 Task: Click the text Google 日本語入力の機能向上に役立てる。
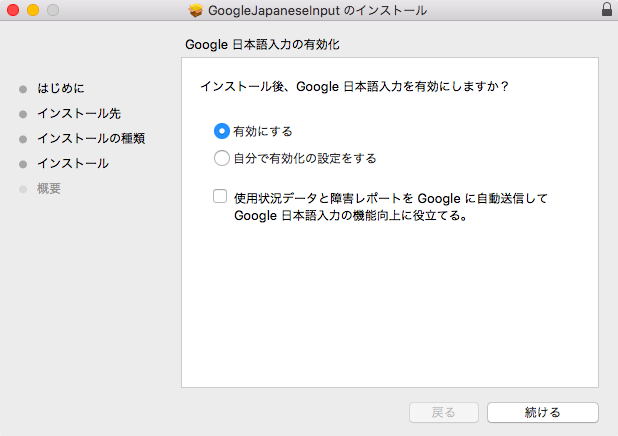pyautogui.click(x=351, y=216)
